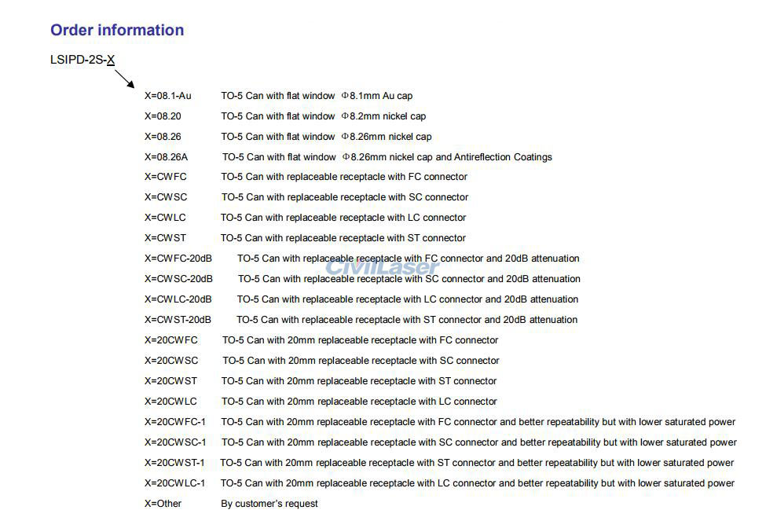Click the CiviLaser watermark logo
Image resolution: width=766 pixels, height=532 pixels.
tap(383, 267)
